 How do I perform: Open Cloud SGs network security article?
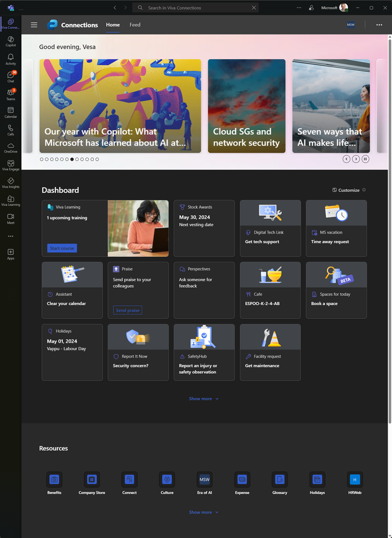point(246,106)
